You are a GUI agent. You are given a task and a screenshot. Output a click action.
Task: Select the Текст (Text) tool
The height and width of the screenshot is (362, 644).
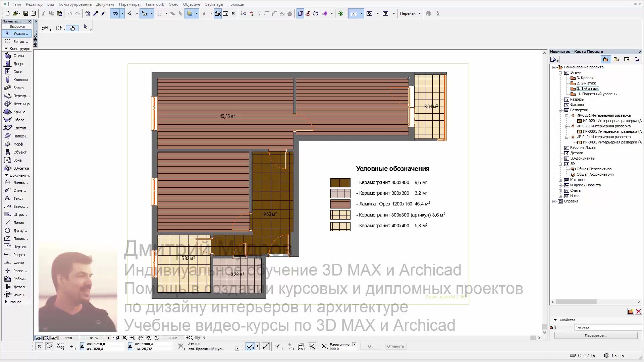pyautogui.click(x=17, y=198)
